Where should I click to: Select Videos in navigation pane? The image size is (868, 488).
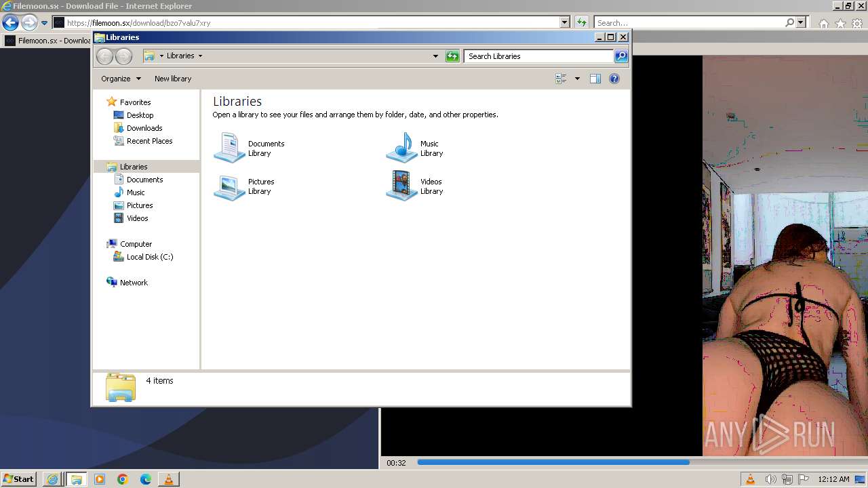click(x=137, y=218)
